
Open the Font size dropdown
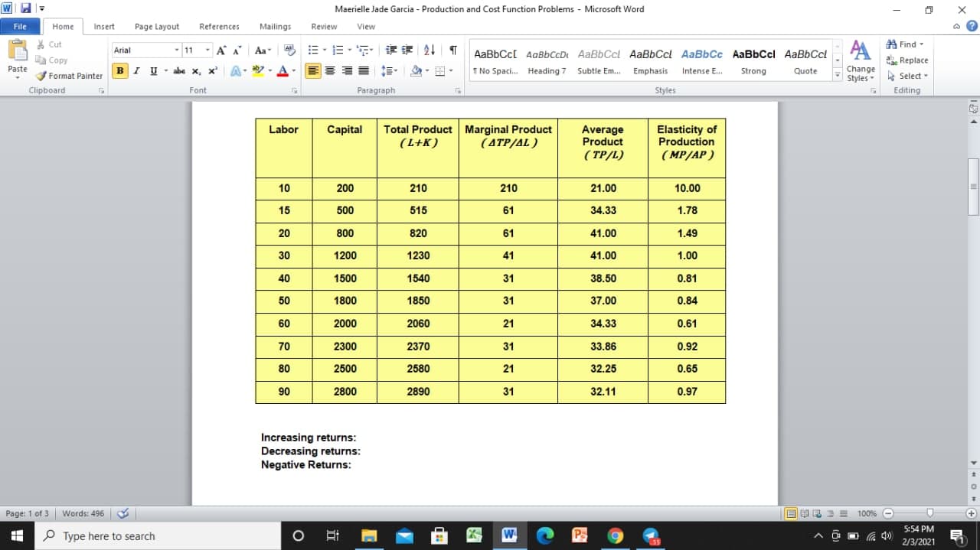click(x=207, y=49)
